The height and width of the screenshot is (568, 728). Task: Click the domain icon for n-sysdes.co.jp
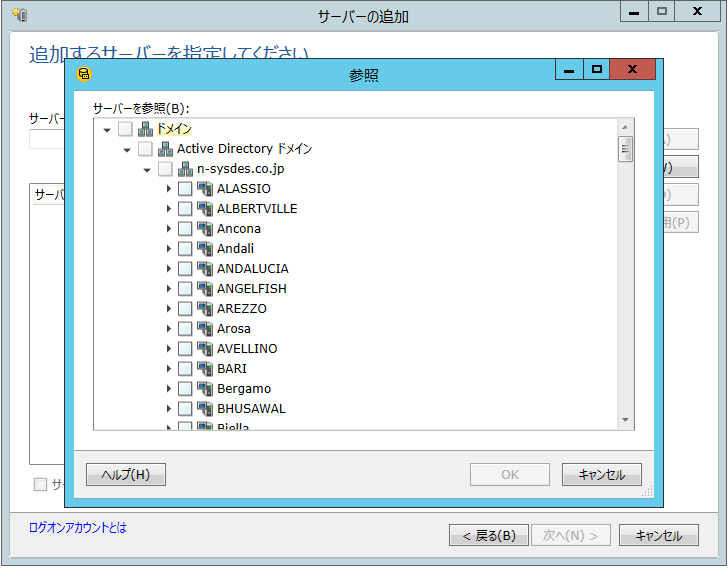pos(185,169)
